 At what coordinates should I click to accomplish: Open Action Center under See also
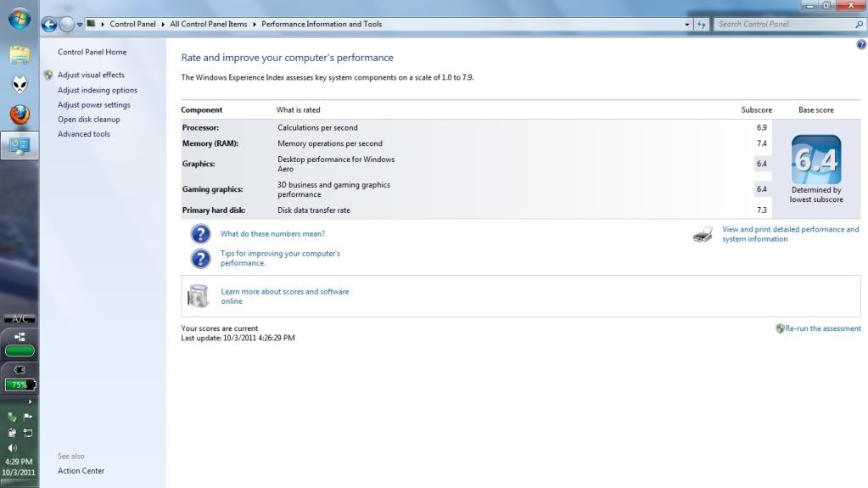click(x=81, y=471)
